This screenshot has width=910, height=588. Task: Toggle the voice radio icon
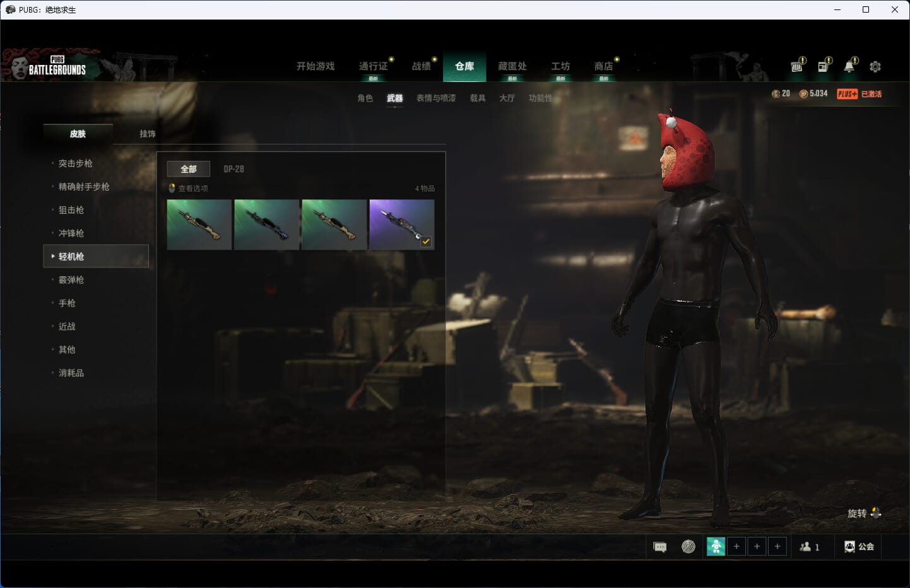coord(688,546)
